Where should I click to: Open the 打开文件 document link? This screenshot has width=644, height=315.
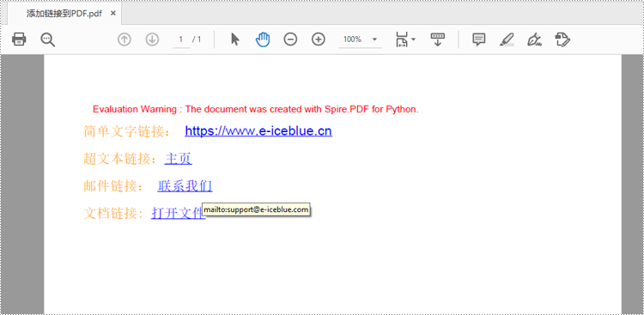(x=178, y=213)
